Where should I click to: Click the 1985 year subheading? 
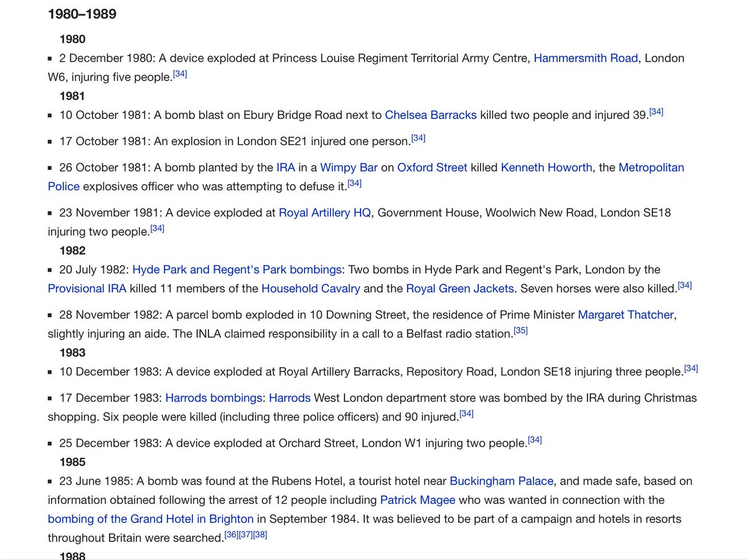[72, 462]
